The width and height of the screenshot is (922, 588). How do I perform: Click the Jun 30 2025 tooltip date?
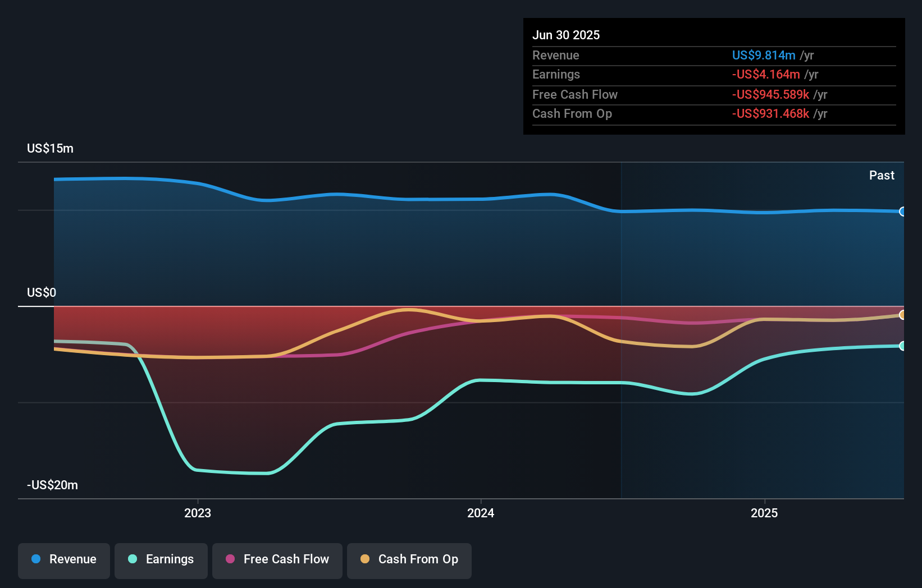pyautogui.click(x=566, y=35)
